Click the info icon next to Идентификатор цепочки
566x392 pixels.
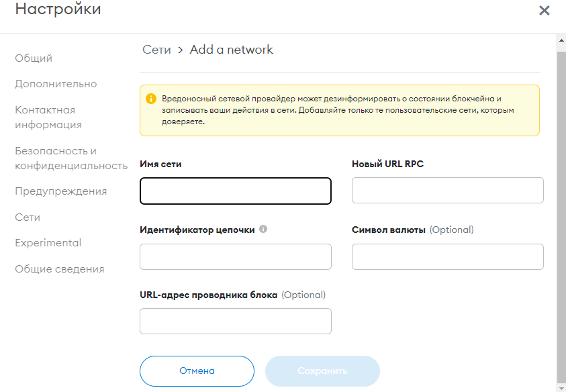click(263, 229)
